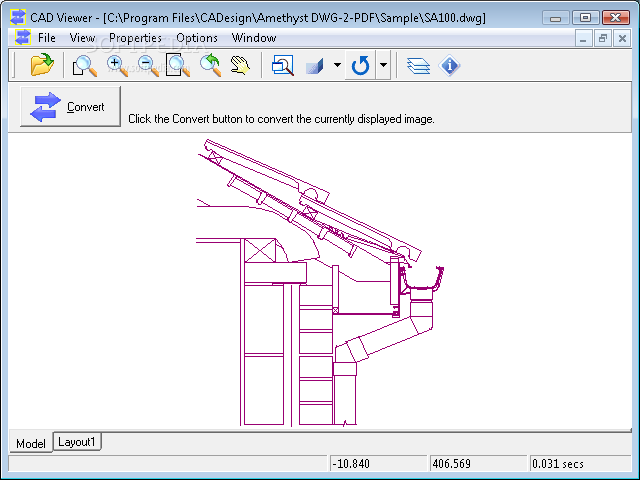Viewport: 640px width, 480px height.
Task: Open the Properties menu
Action: coord(135,38)
